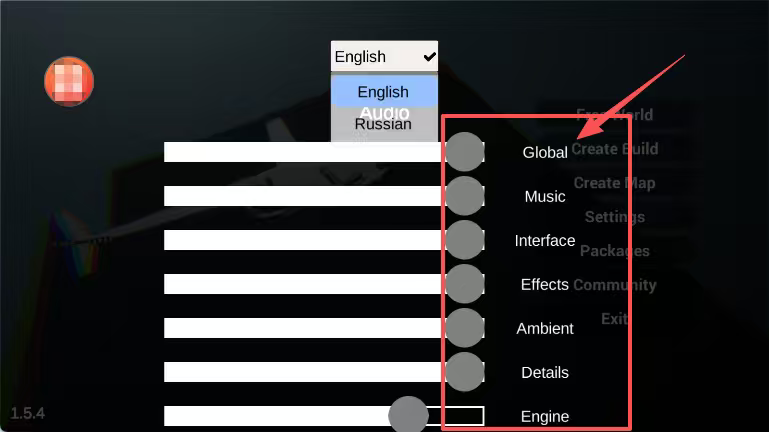Select Create Map in main menu
The height and width of the screenshot is (432, 769).
click(x=614, y=183)
